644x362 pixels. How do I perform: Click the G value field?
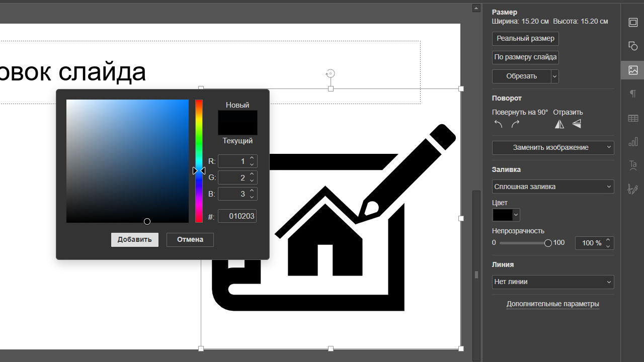click(x=233, y=177)
